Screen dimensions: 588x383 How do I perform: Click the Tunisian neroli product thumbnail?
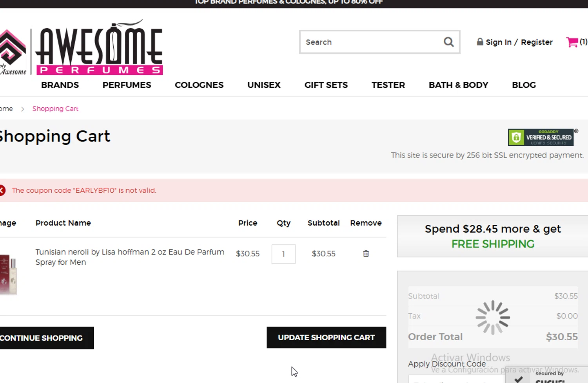8,275
